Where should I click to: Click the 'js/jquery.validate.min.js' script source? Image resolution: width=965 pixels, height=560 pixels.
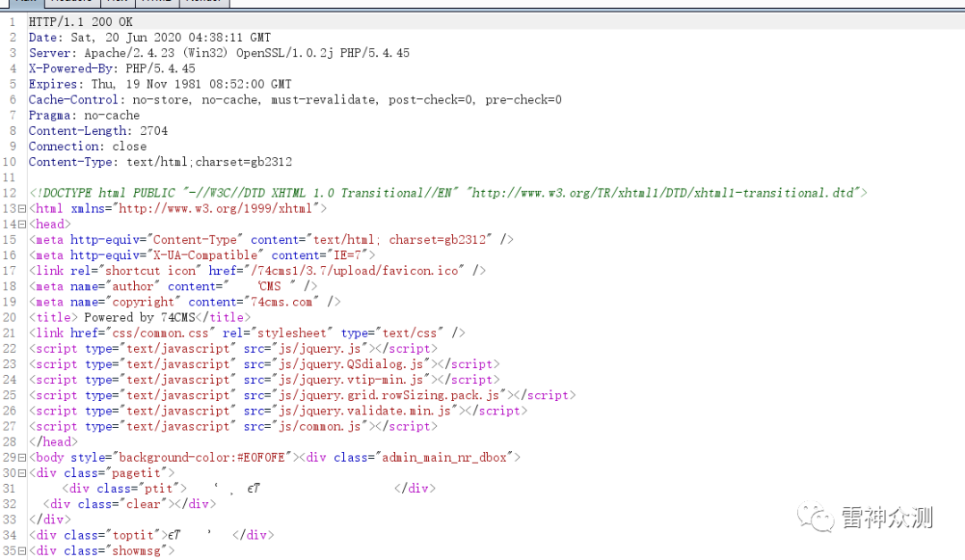pyautogui.click(x=365, y=411)
